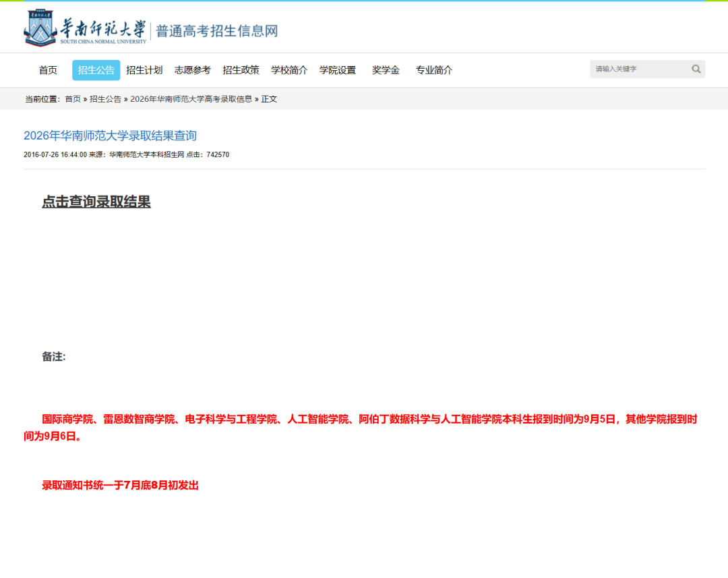Viewport: 728px width, 578px height.
Task: Open the 奖学金 menu item
Action: (x=386, y=70)
